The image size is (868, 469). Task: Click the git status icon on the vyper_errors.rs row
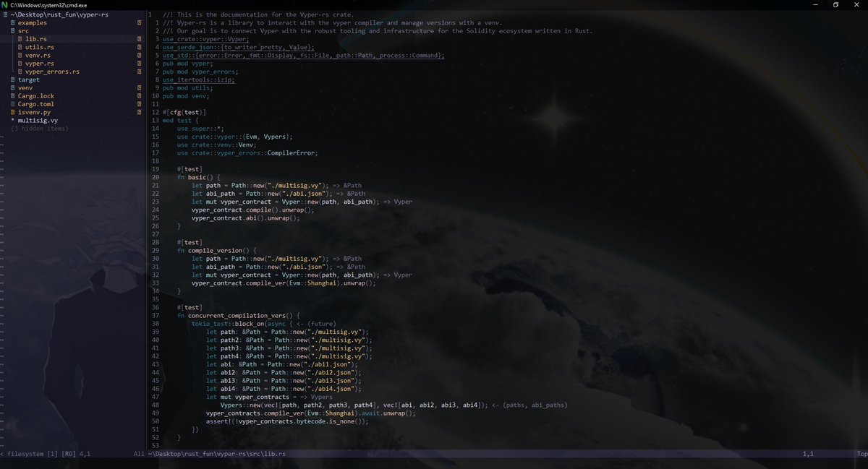tap(140, 72)
